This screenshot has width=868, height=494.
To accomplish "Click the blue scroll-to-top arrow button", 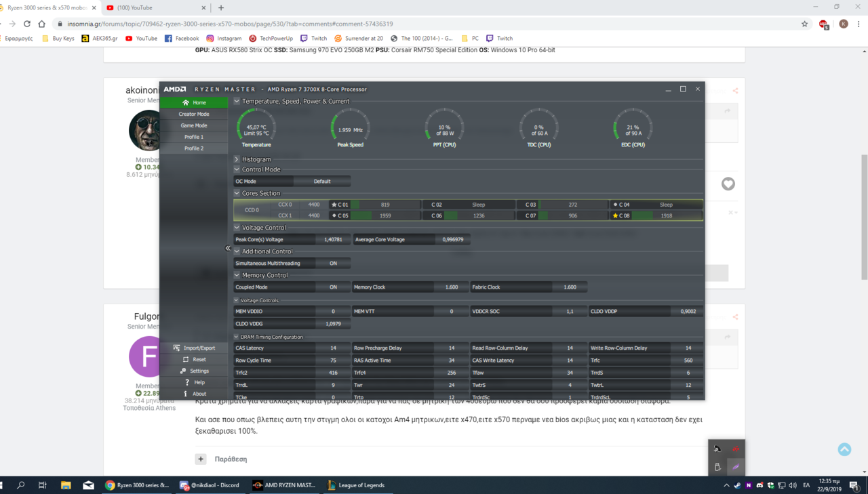I will (844, 449).
